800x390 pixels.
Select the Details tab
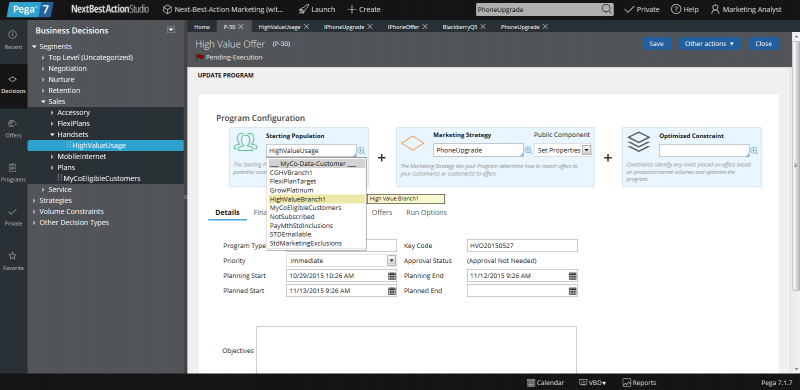tap(227, 212)
